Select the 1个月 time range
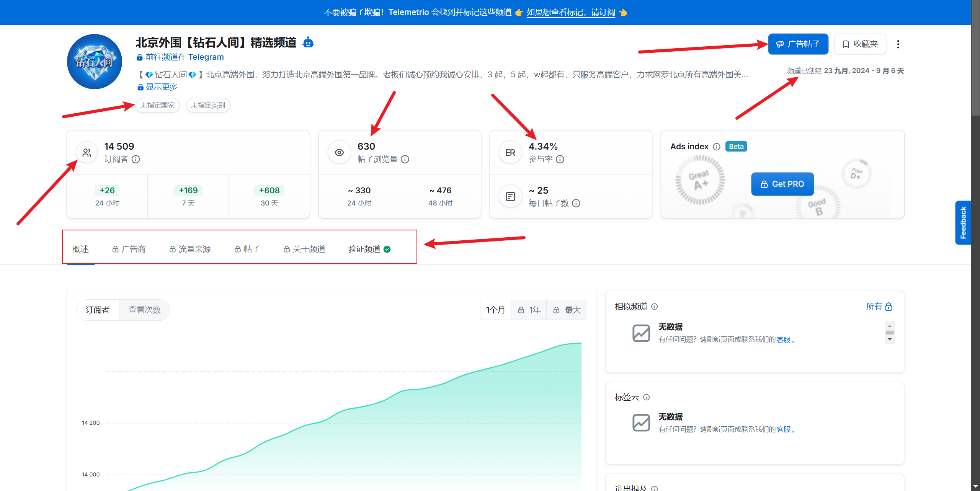The height and width of the screenshot is (491, 980). [496, 310]
